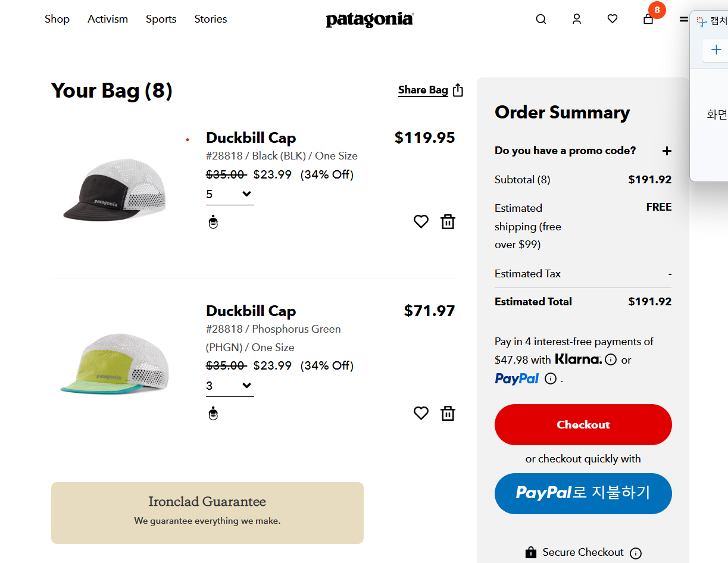The image size is (728, 563).
Task: Open the account profile icon
Action: coord(576,19)
